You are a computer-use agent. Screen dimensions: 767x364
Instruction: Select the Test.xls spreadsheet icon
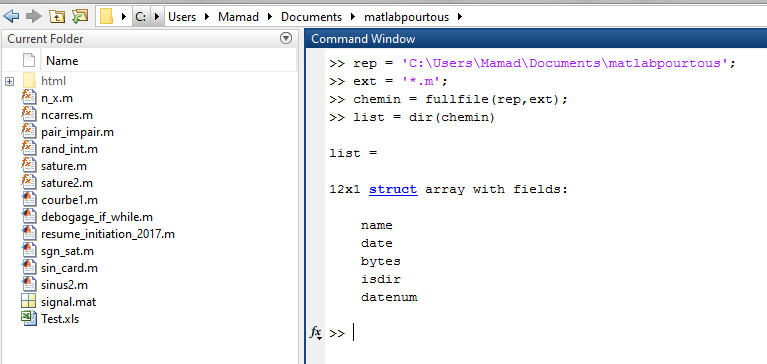[x=29, y=318]
